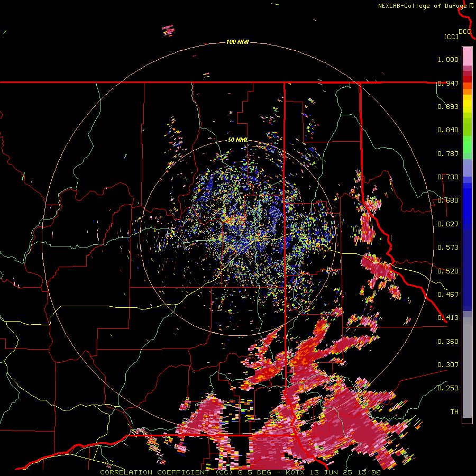Click the 0.253 scale value

pyautogui.click(x=448, y=388)
